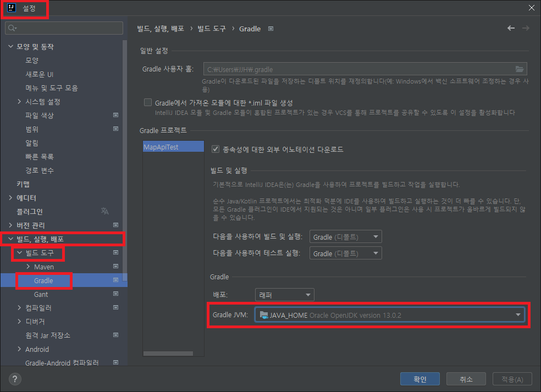Open the Gradle JVM JAVA_HOME dropdown
541x392 pixels.
390,314
